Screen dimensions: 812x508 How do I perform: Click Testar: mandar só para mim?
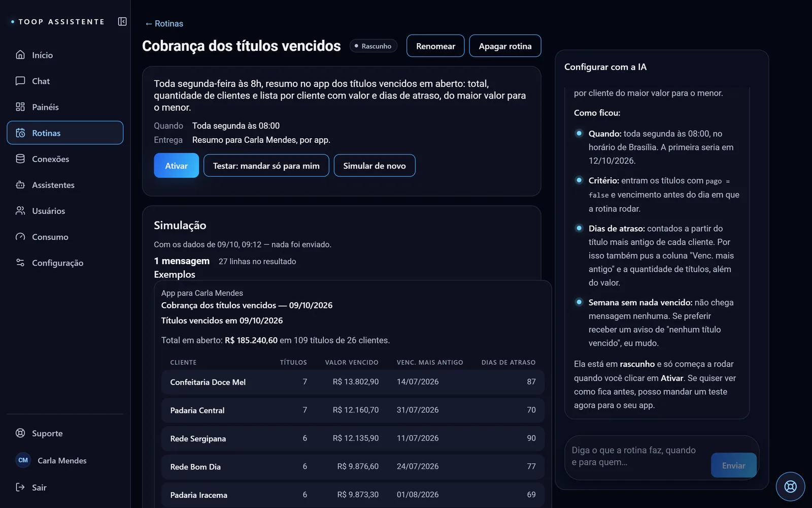tap(266, 166)
